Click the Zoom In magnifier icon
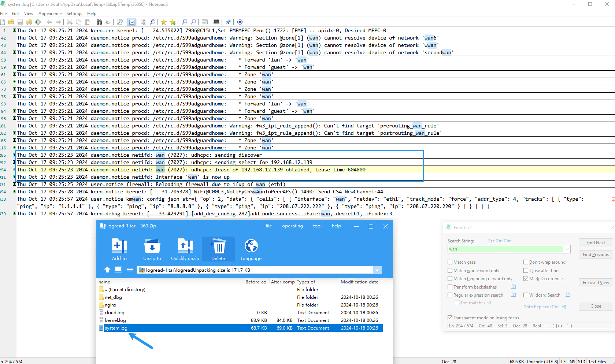The width and height of the screenshot is (615, 364). [x=185, y=22]
